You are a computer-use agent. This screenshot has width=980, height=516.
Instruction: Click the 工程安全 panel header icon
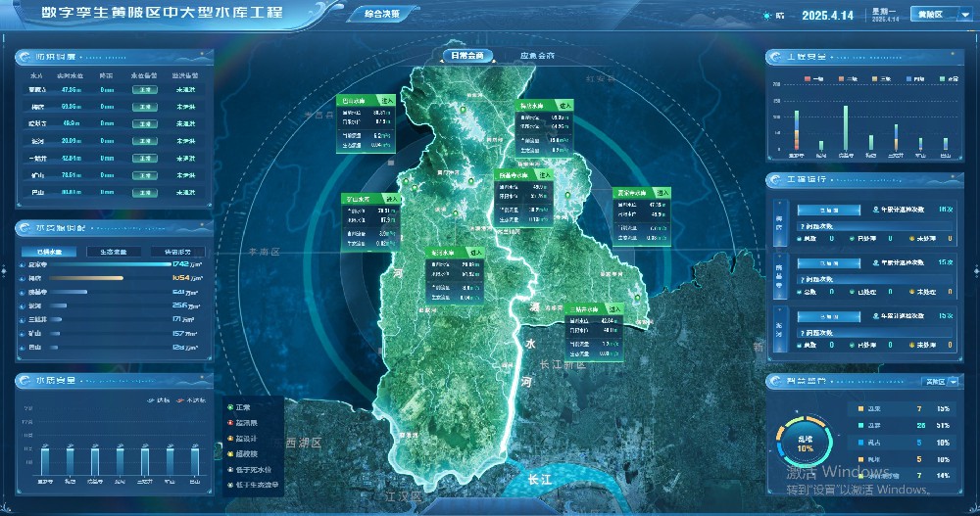tap(776, 57)
